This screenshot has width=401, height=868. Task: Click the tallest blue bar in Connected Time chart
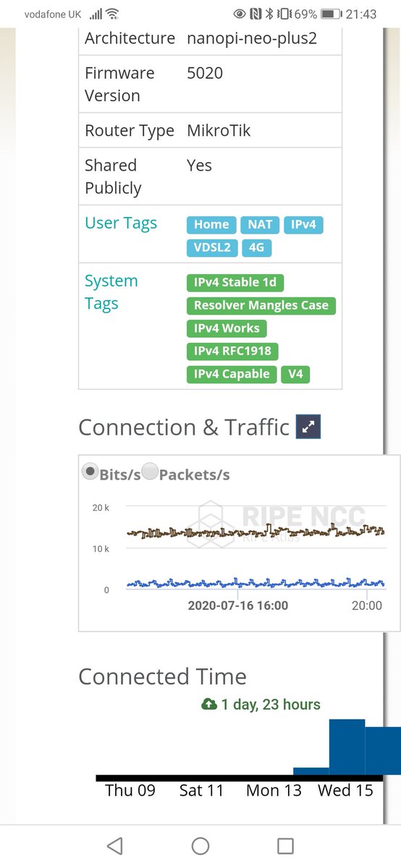(347, 746)
